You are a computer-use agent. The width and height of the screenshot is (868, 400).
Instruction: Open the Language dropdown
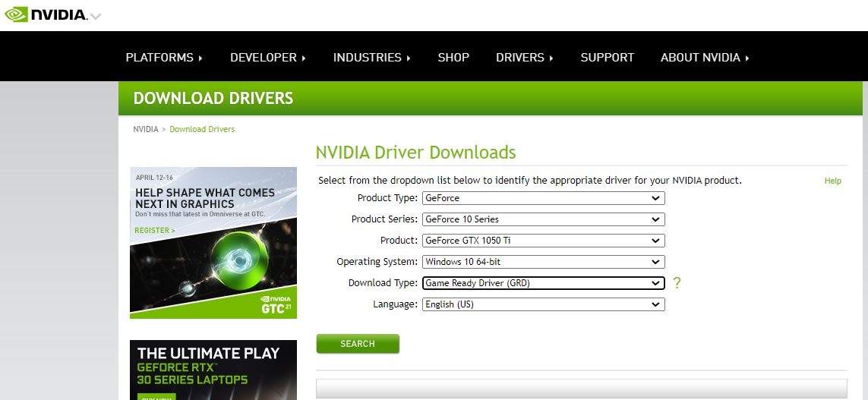coord(543,304)
